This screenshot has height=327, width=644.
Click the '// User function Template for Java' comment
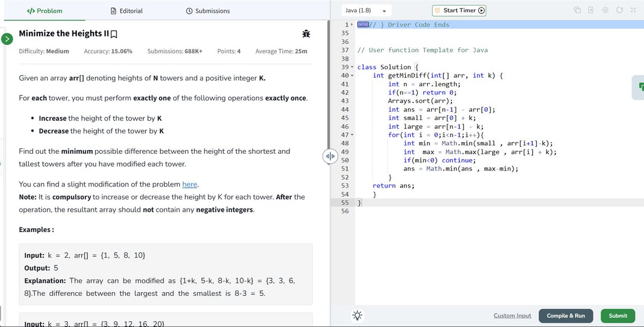[x=422, y=50]
